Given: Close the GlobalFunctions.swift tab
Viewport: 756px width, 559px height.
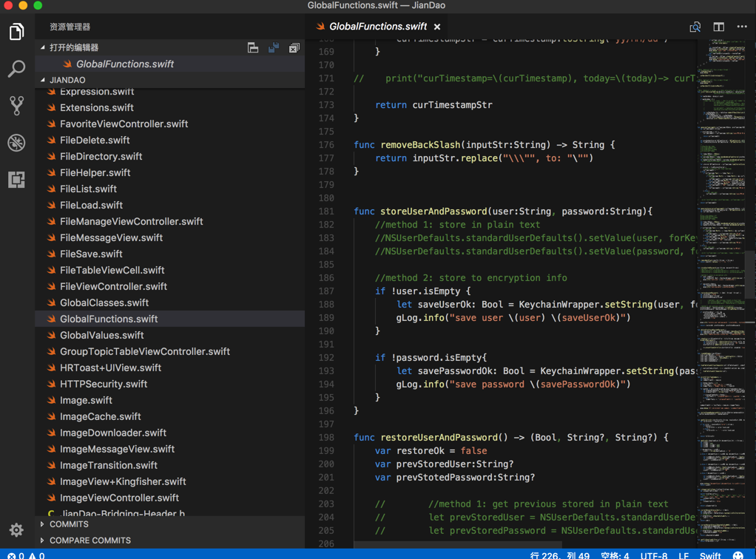Looking at the screenshot, I should coord(437,27).
